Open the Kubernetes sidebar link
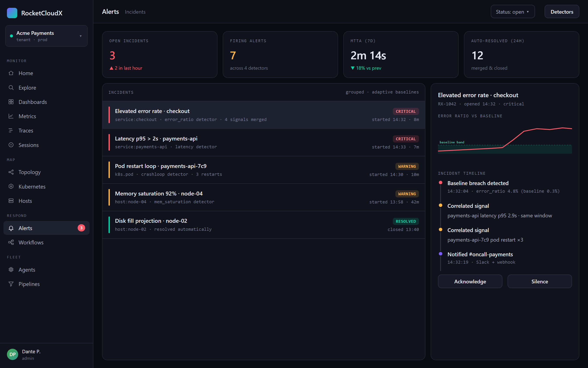 click(46, 186)
